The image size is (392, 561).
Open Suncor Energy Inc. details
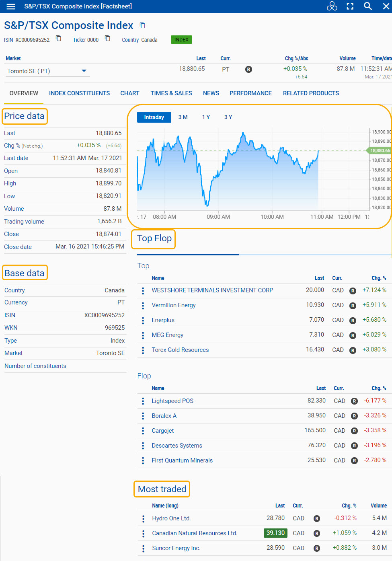tap(176, 548)
